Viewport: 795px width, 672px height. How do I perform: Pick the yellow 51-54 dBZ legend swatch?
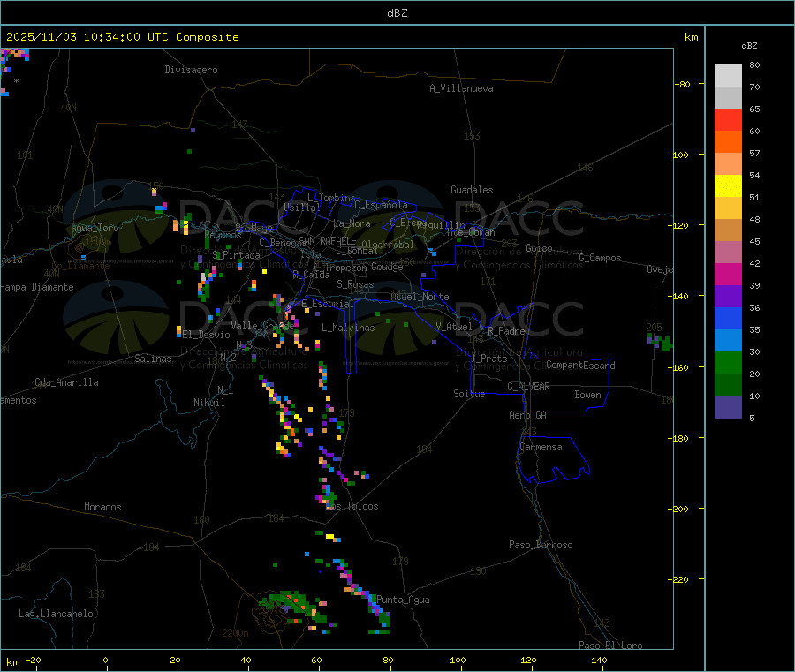coord(728,185)
